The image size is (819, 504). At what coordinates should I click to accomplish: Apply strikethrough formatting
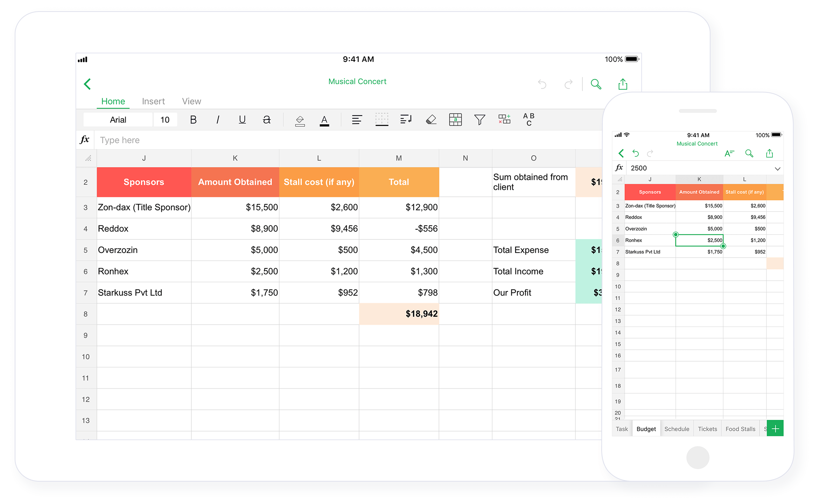point(267,120)
